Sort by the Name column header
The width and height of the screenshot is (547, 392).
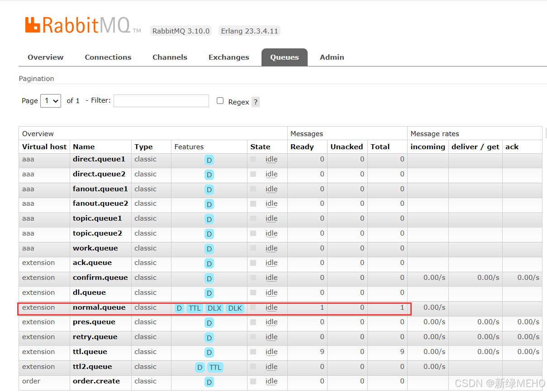tap(84, 147)
